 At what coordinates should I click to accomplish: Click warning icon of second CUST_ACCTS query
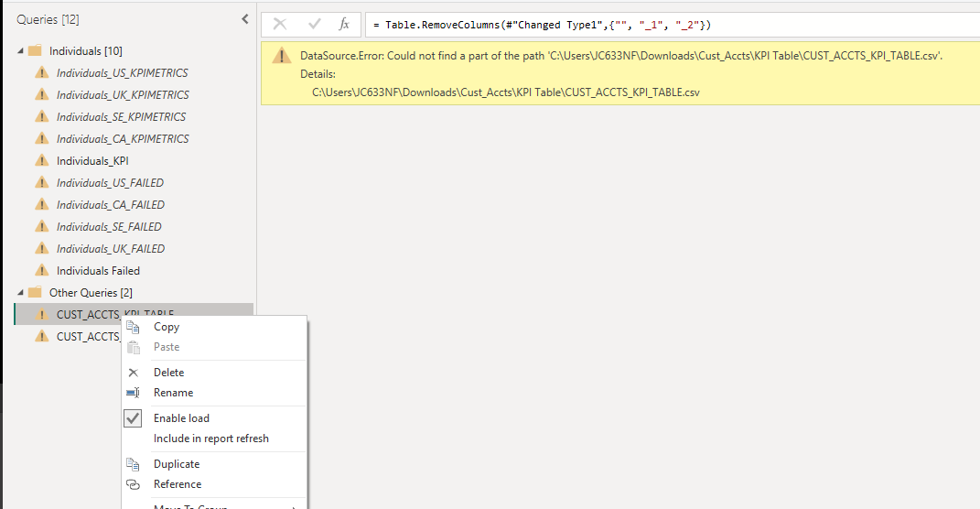click(x=42, y=336)
